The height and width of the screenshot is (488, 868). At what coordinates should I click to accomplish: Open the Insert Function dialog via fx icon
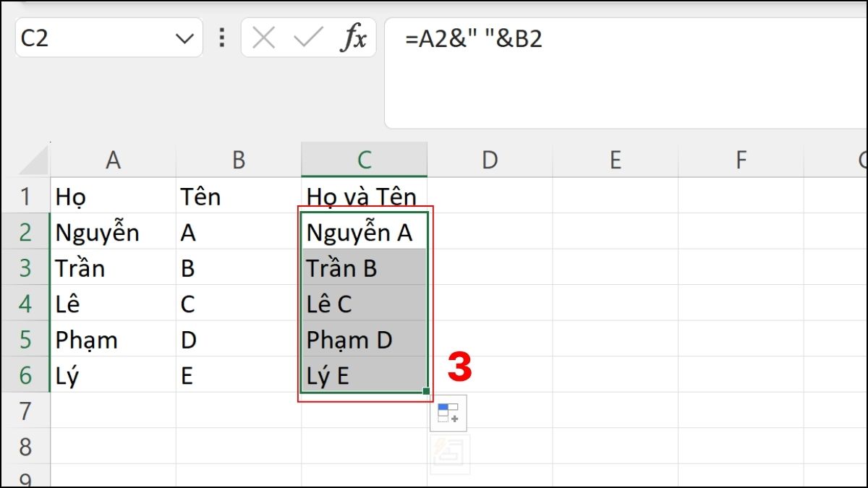[354, 38]
